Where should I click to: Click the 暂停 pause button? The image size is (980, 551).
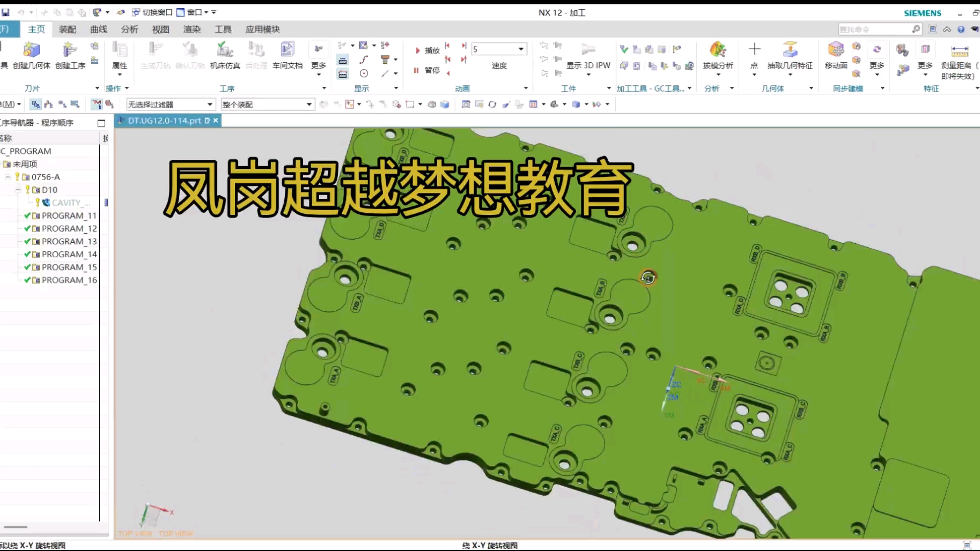[427, 70]
